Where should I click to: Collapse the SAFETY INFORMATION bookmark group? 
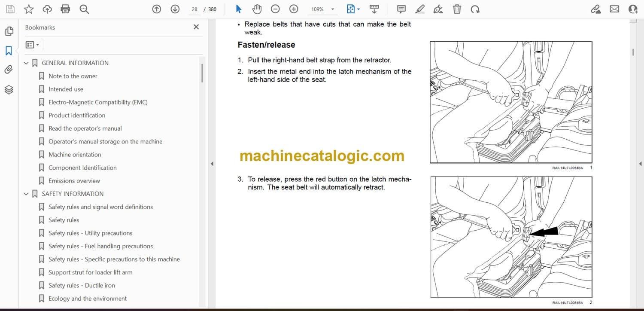click(x=26, y=194)
